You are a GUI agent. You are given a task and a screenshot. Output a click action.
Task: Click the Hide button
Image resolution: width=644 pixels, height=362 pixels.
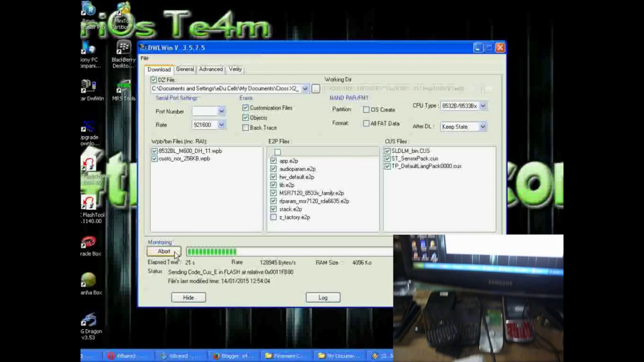(x=188, y=298)
